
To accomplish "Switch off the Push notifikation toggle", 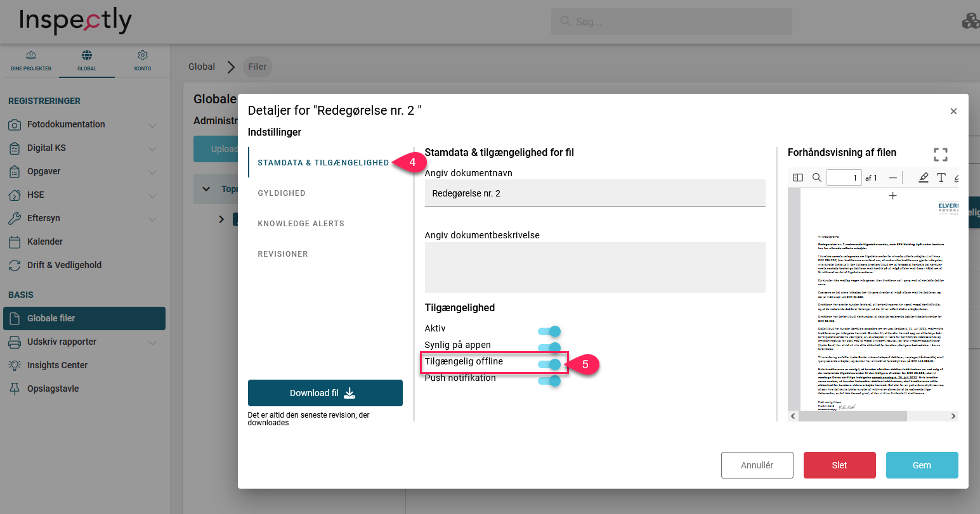I will tap(549, 381).
